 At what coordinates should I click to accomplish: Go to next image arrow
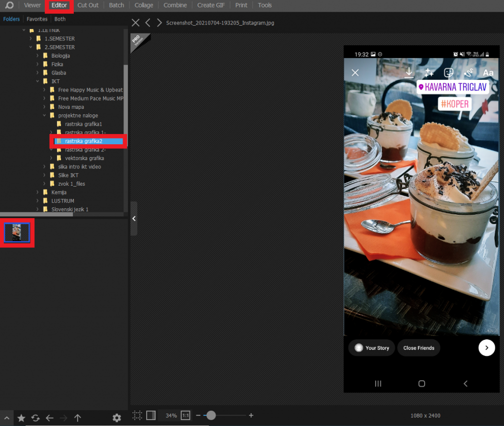pos(159,23)
